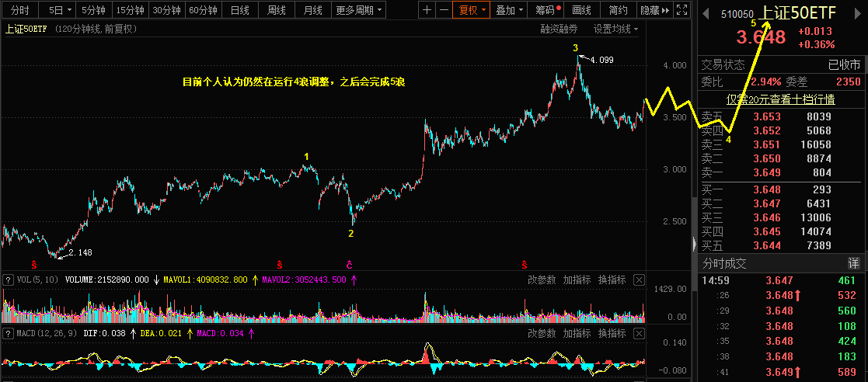Click the first red S marker on chart

tap(33, 264)
